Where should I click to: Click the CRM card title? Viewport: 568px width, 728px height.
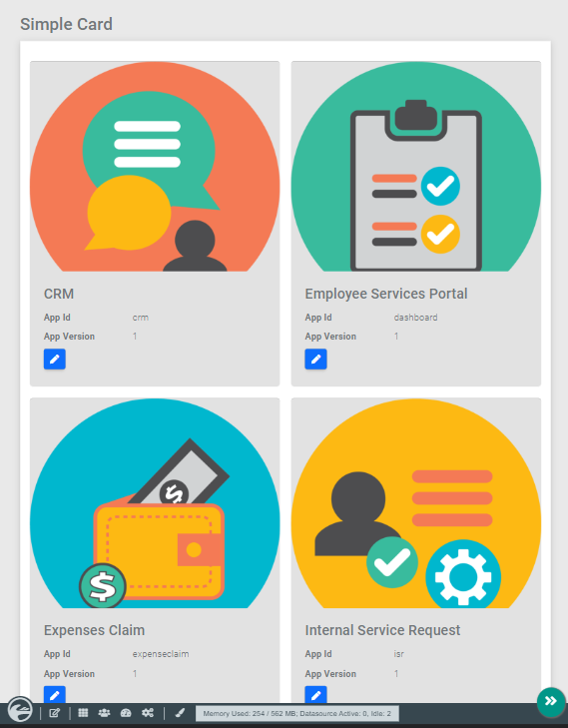pyautogui.click(x=59, y=294)
